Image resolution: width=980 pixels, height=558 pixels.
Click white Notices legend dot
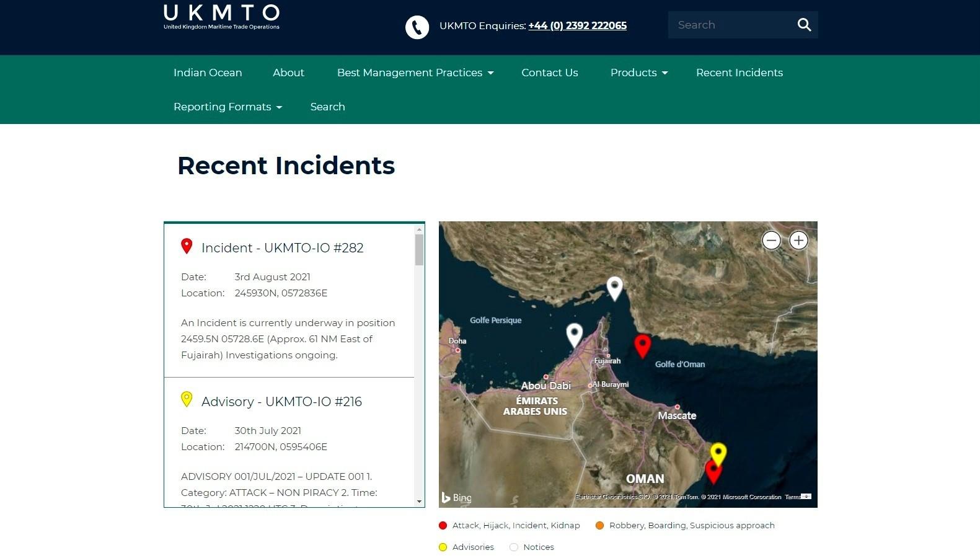513,547
